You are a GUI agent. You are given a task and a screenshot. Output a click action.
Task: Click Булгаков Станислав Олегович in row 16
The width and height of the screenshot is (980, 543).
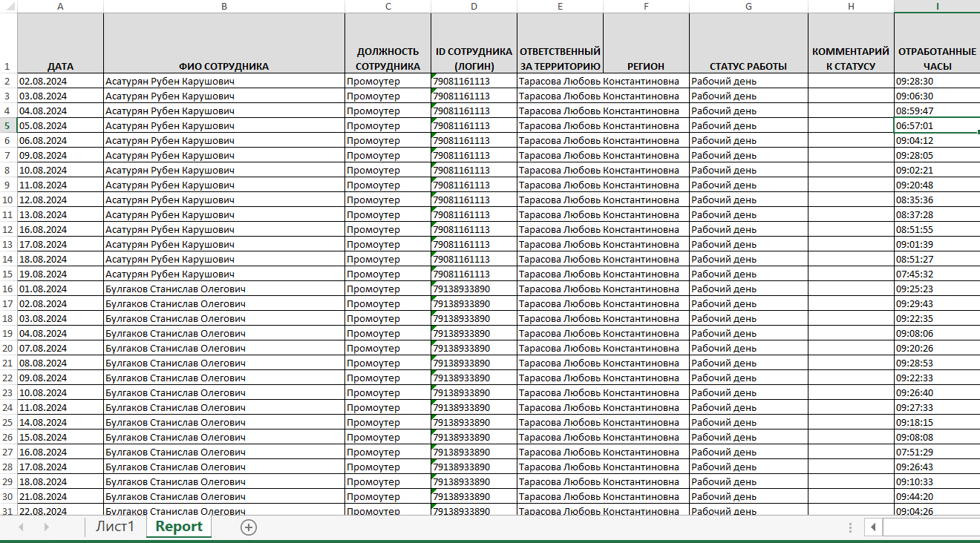[224, 289]
